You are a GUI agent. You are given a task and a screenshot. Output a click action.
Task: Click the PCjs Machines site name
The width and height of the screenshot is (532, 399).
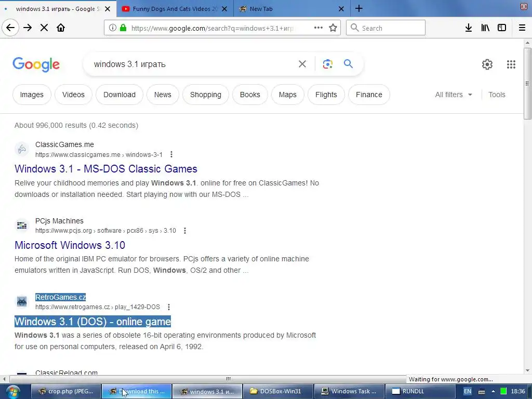tap(59, 221)
